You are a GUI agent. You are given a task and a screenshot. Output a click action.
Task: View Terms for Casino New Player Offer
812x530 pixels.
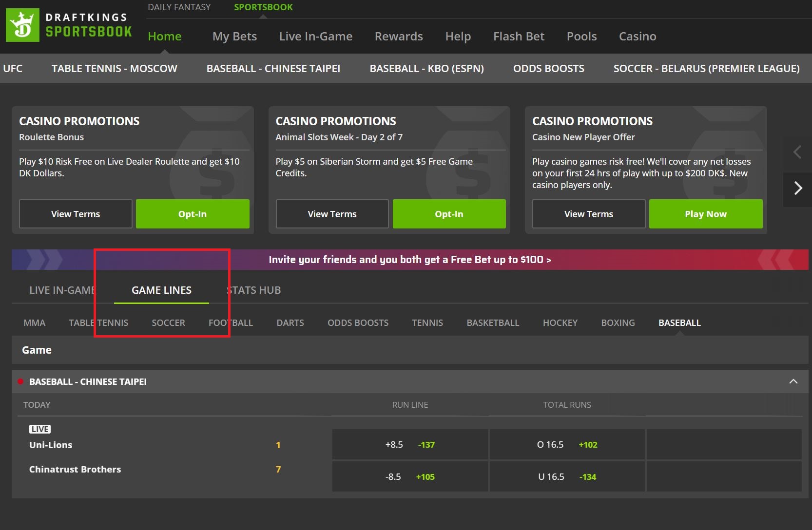pyautogui.click(x=589, y=214)
